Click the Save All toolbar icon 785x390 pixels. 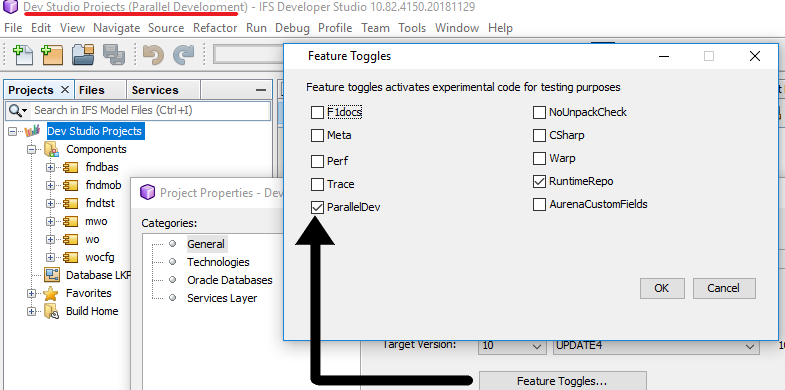click(114, 55)
